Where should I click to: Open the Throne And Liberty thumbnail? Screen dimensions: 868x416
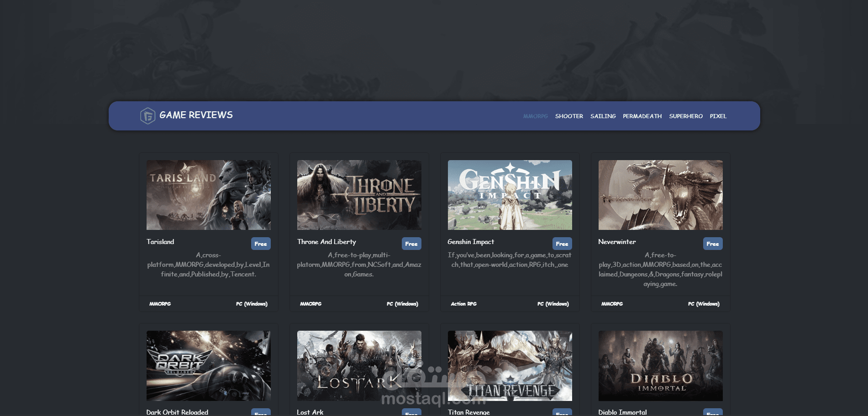click(359, 195)
